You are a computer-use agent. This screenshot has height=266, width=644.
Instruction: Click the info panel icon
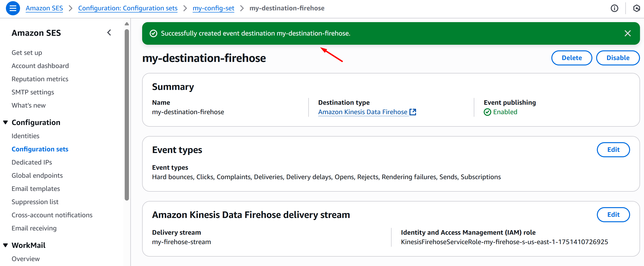(614, 8)
